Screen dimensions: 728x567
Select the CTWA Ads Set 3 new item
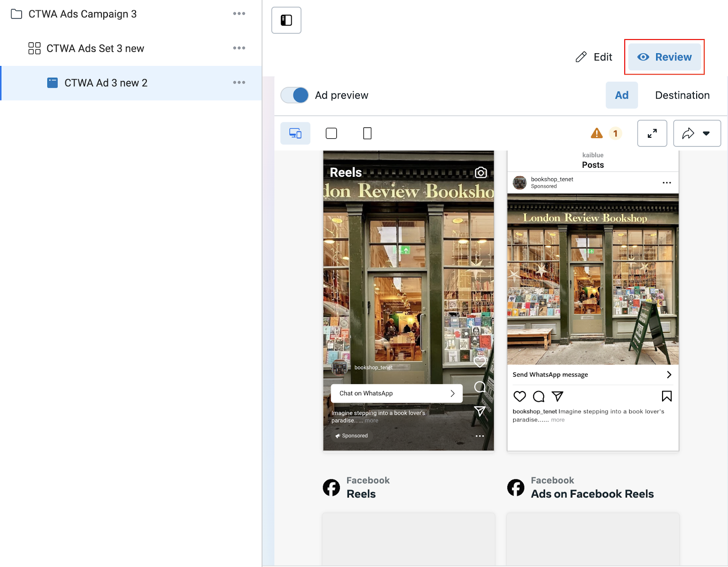tap(95, 49)
